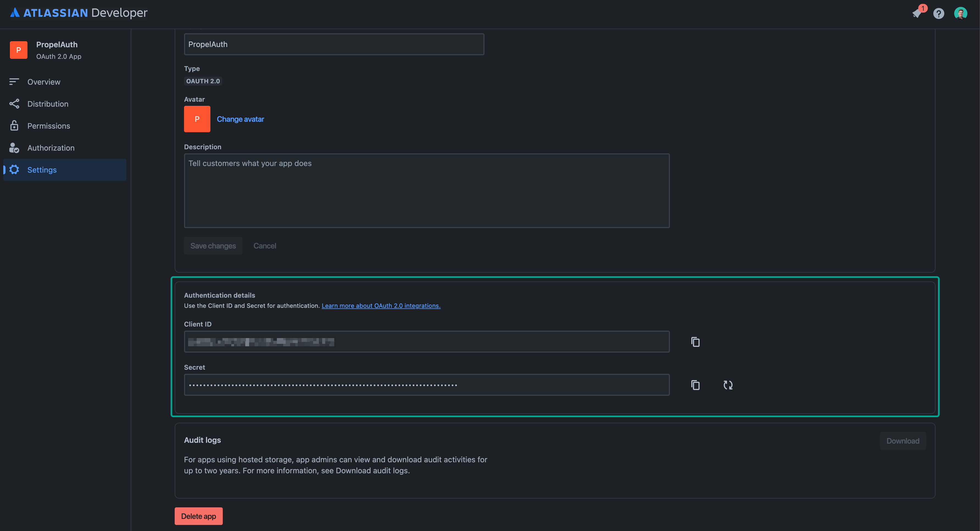
Task: Open the notifications megaphone icon
Action: (x=917, y=13)
